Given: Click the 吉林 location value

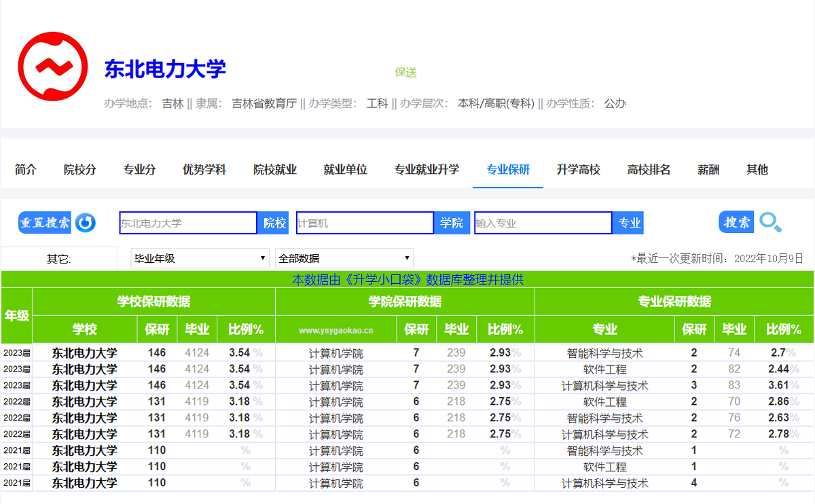Looking at the screenshot, I should point(173,104).
